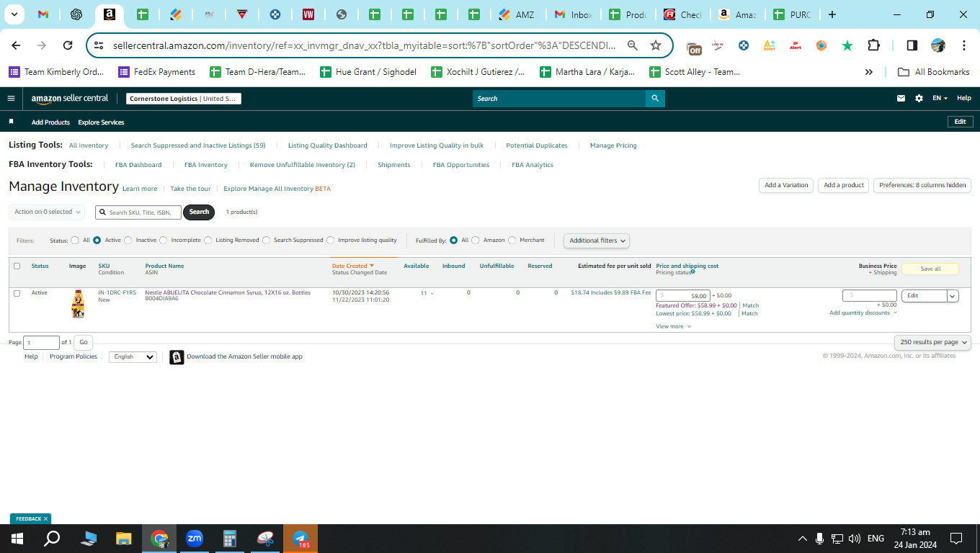The width and height of the screenshot is (980, 553).
Task: Click the Take the tour link
Action: pos(190,189)
